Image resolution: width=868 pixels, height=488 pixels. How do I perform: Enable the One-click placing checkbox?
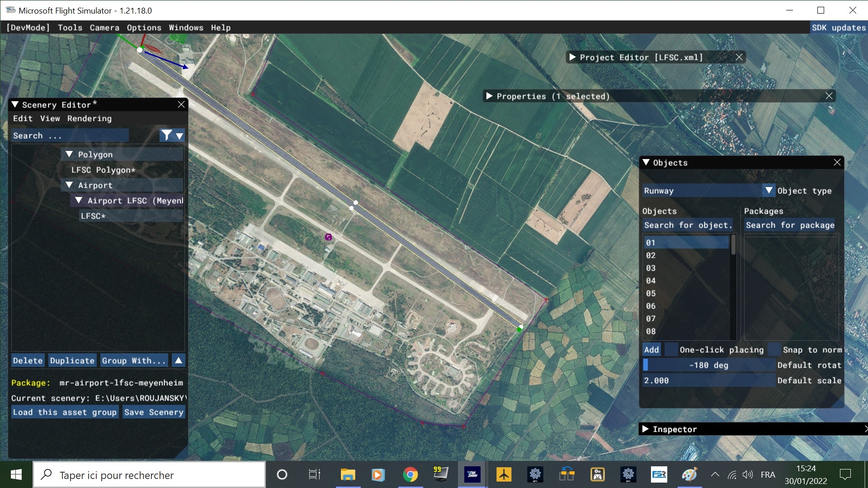[x=671, y=350]
